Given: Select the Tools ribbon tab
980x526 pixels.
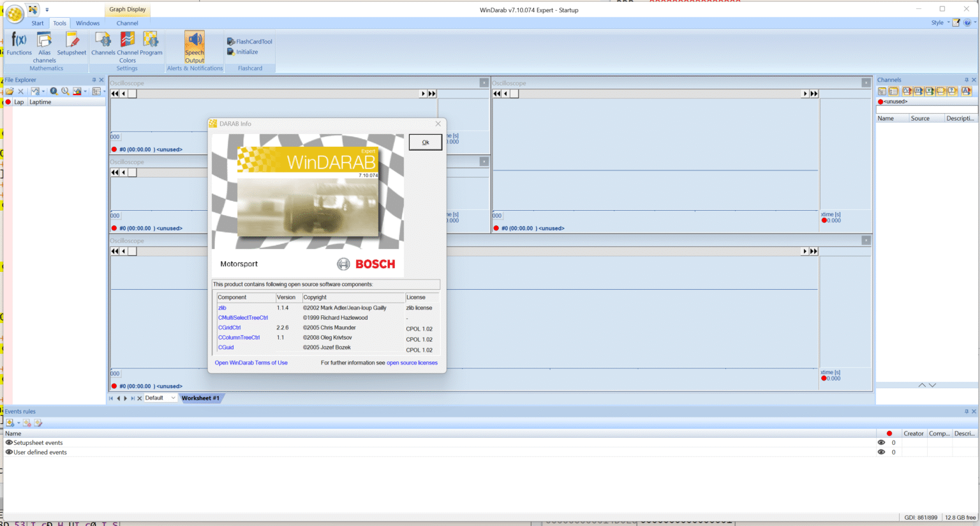Looking at the screenshot, I should click(59, 23).
